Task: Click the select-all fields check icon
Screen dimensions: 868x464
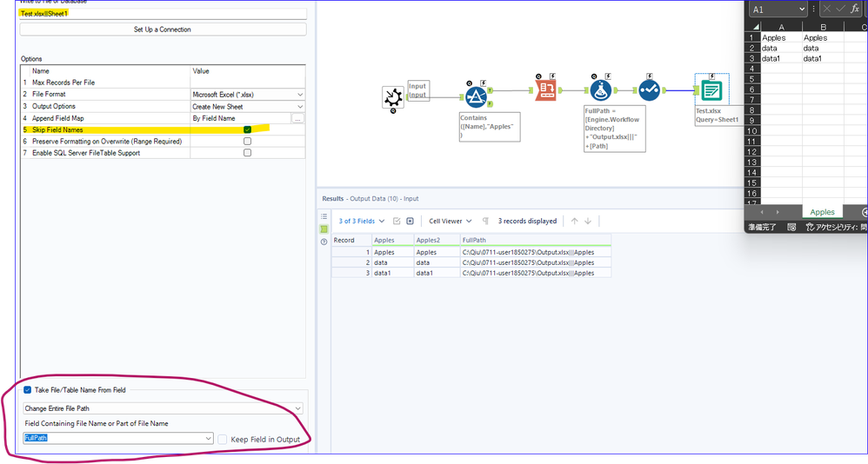Action: pos(397,221)
